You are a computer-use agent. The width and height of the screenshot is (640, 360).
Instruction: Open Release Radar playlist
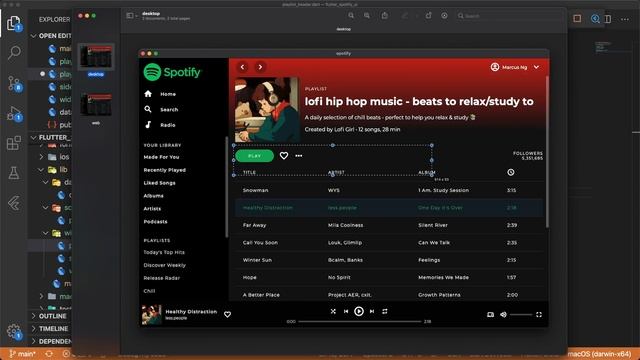click(x=162, y=278)
